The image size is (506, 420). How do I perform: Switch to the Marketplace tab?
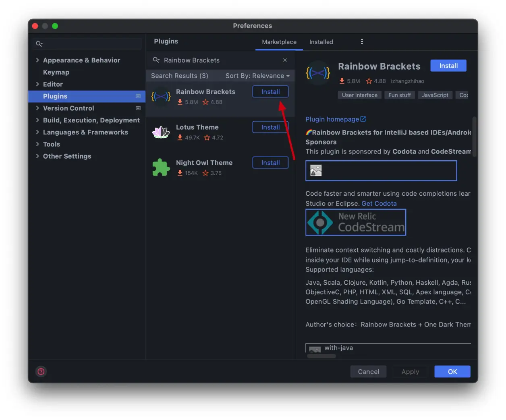[x=279, y=42]
